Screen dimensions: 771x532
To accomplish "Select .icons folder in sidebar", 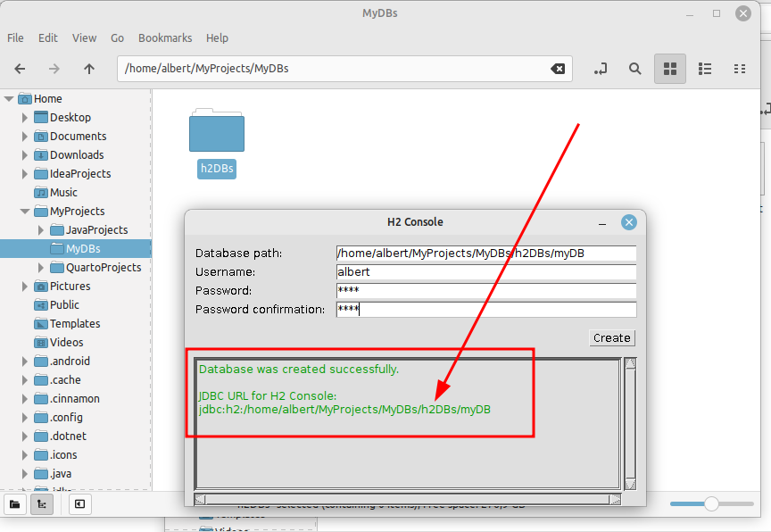I will 55,455.
